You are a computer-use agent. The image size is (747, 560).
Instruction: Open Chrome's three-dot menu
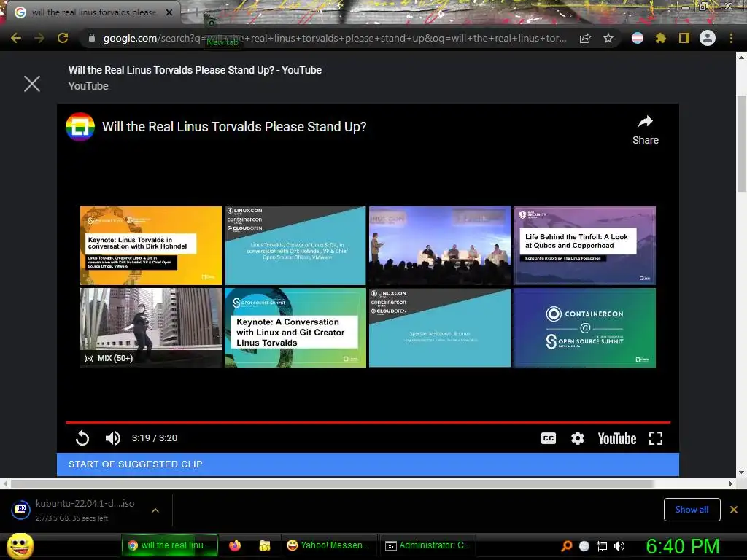tap(731, 38)
